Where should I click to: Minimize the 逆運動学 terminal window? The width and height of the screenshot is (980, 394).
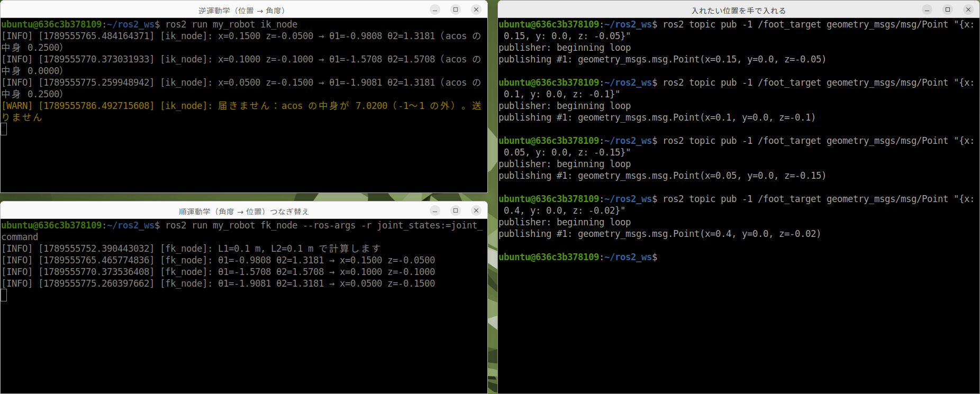(x=435, y=10)
